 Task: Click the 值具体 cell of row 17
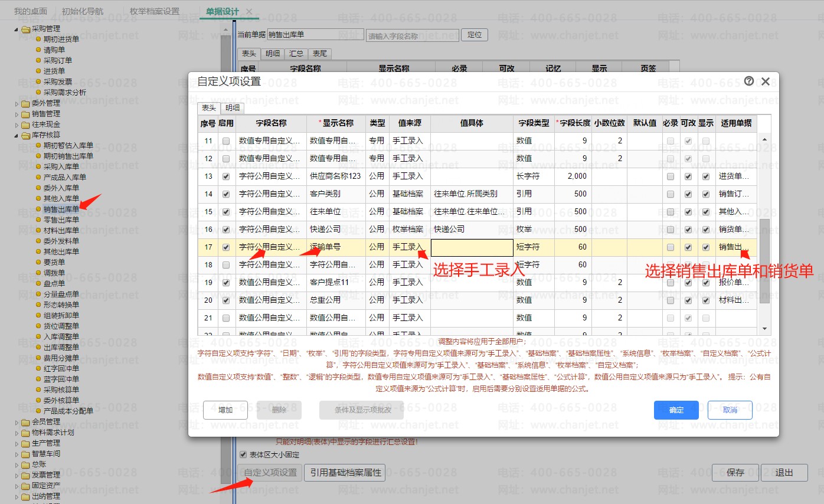pos(472,247)
